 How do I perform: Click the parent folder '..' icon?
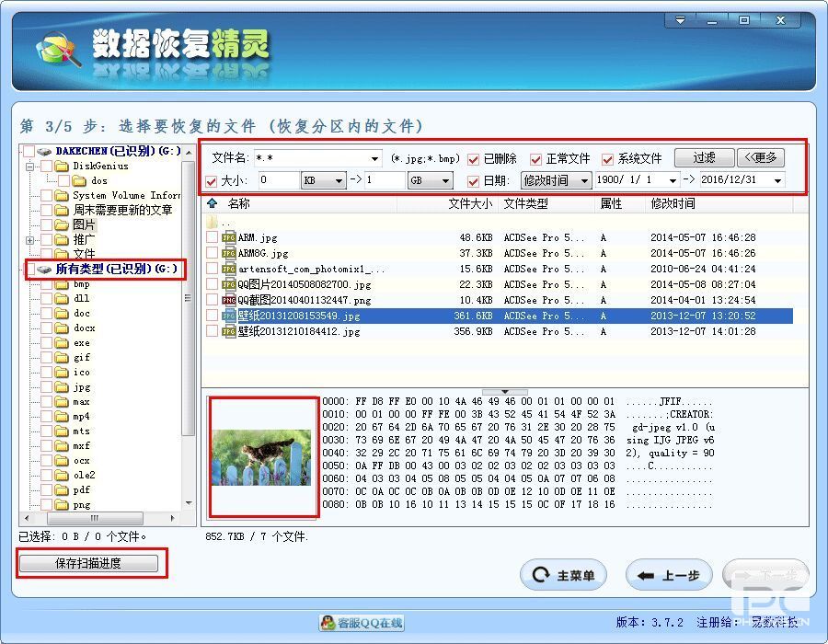click(x=213, y=223)
